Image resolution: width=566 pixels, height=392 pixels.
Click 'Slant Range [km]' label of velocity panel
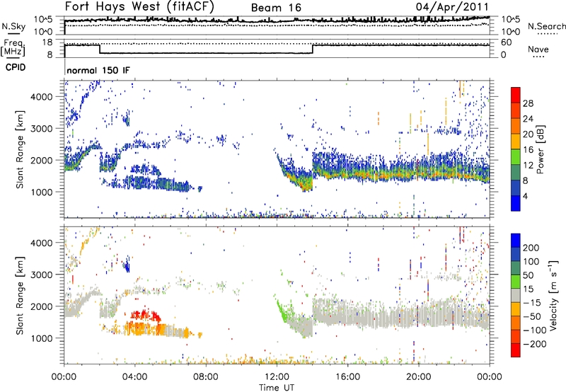point(20,296)
